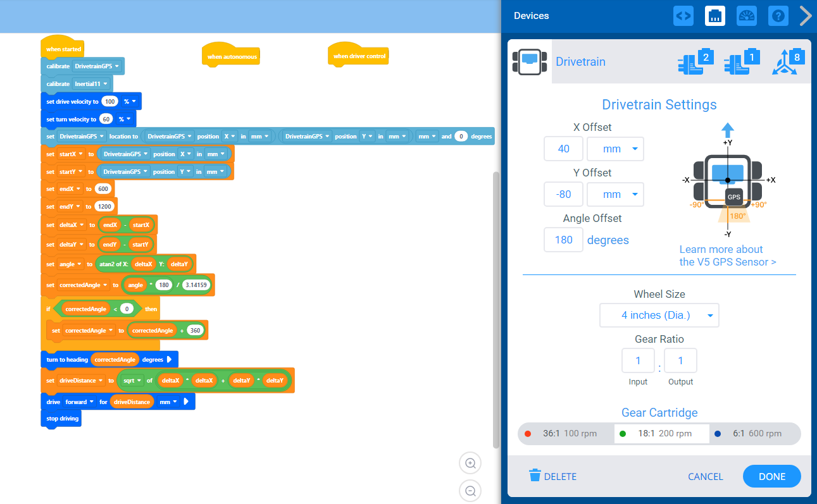
Task: Click the Drivetrain device icon
Action: point(530,61)
